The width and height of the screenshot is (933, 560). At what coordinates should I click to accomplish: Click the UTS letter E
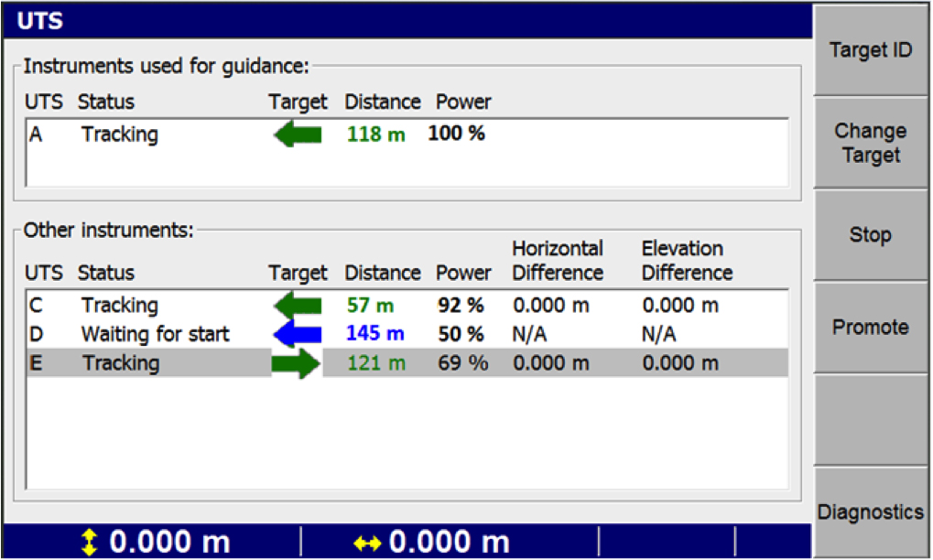pyautogui.click(x=36, y=362)
